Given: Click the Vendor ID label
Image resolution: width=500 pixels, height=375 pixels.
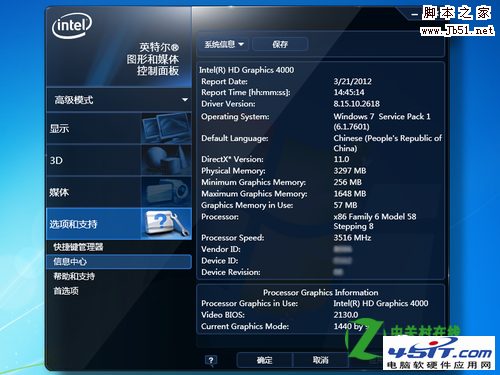Looking at the screenshot, I should coord(221,249).
